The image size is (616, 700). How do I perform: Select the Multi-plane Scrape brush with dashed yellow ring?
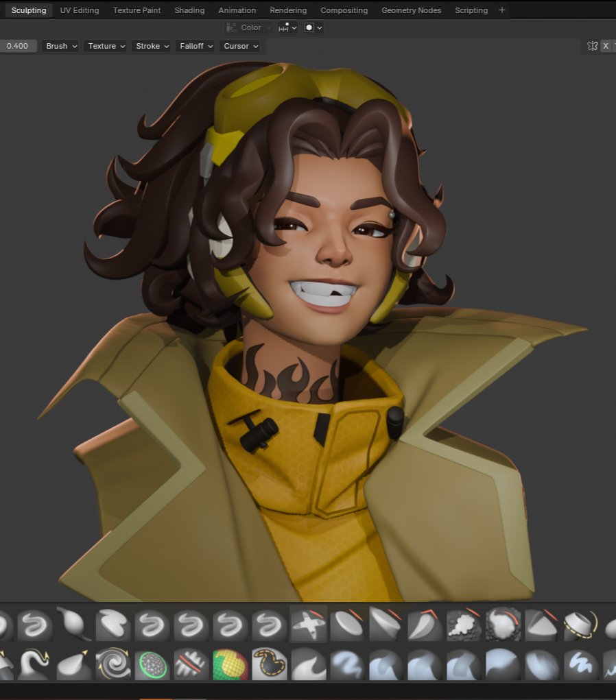[x=581, y=624]
